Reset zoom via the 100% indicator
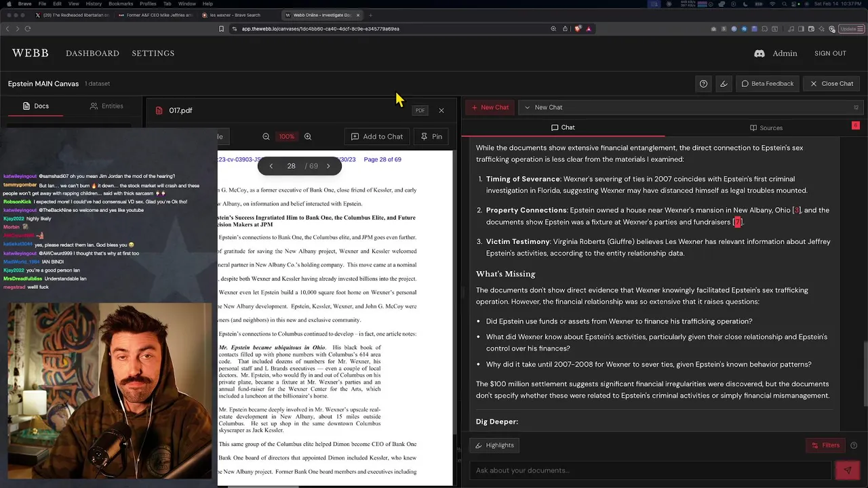This screenshot has width=868, height=488. click(287, 136)
